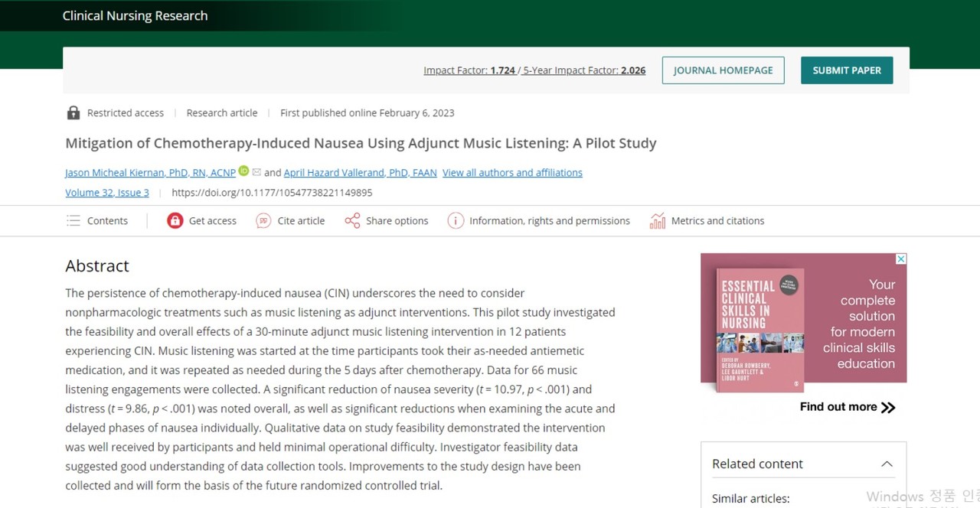Screen dimensions: 980x508
Task: Click Find out more in the ad
Action: (x=847, y=407)
